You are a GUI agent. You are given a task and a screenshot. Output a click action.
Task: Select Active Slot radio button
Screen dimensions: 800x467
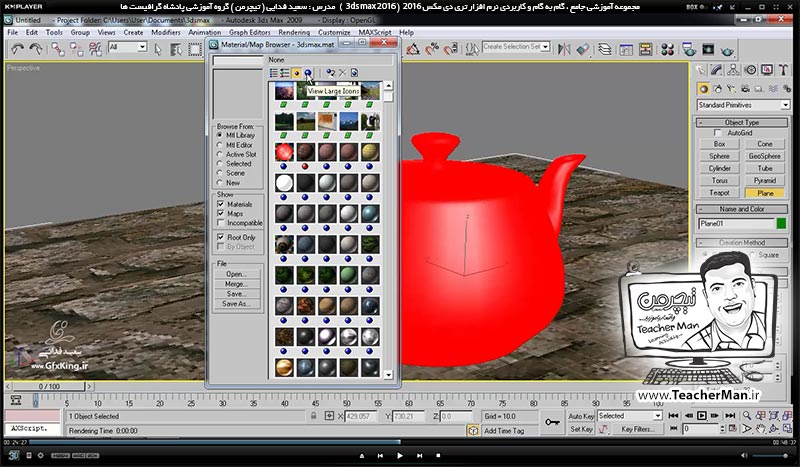pos(220,154)
